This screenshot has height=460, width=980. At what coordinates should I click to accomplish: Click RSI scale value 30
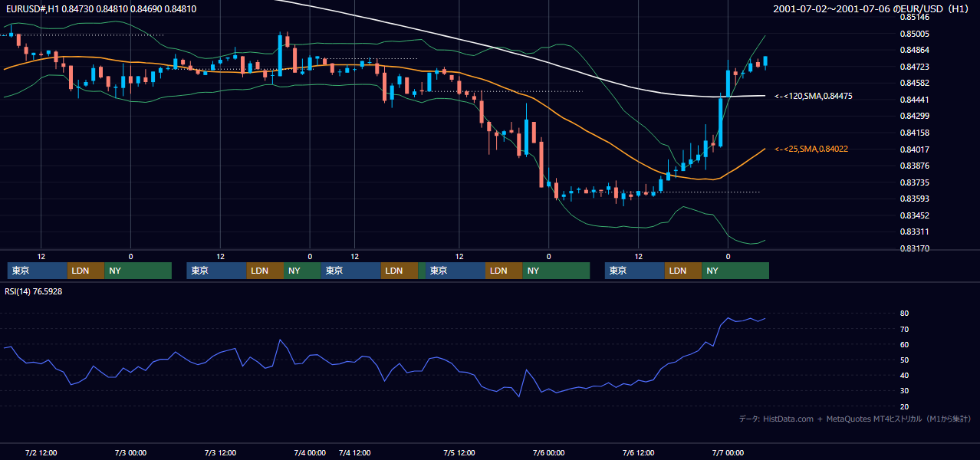(904, 391)
